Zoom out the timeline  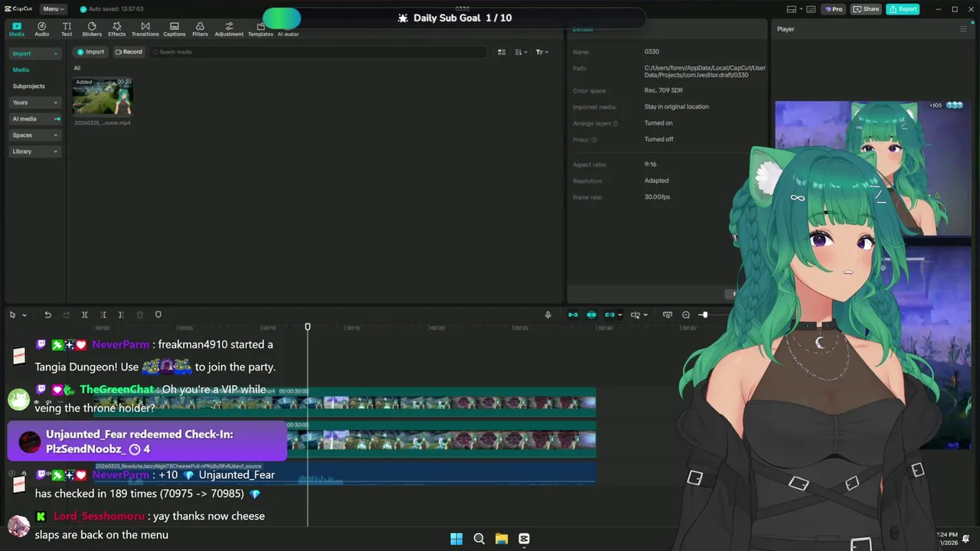[x=686, y=315]
